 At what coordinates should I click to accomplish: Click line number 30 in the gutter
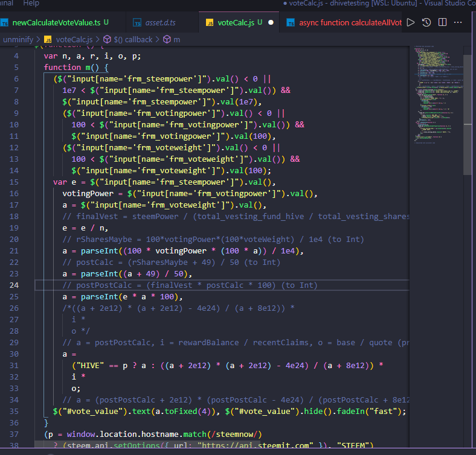tap(14, 354)
